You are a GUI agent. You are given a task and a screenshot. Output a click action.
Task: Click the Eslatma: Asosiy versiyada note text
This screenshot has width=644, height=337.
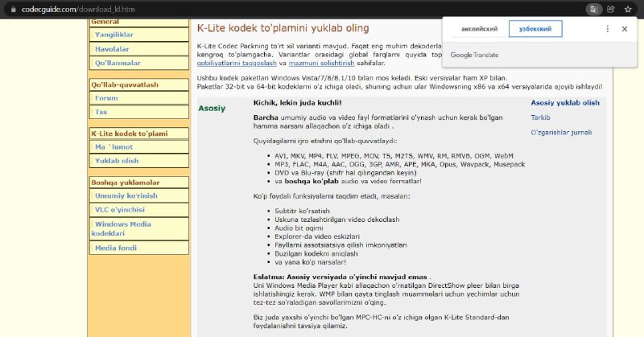click(340, 277)
